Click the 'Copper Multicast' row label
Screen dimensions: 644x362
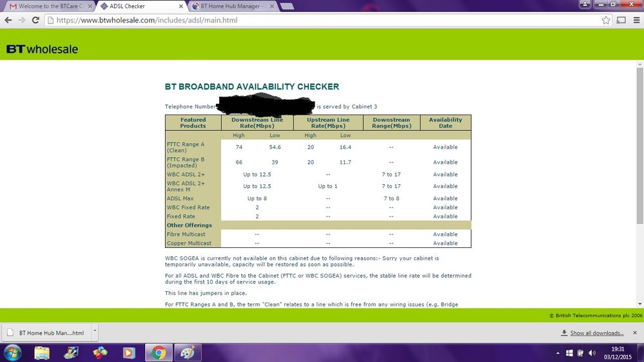[x=189, y=243]
